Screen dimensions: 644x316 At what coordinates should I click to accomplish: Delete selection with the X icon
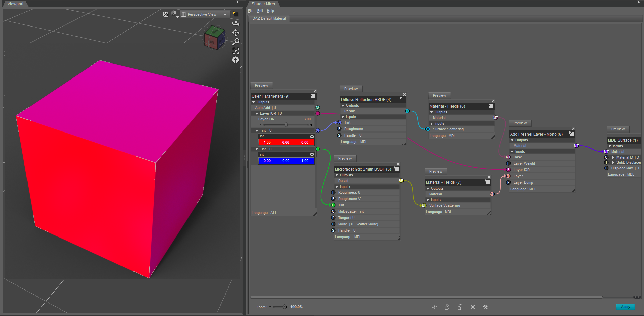click(x=473, y=307)
